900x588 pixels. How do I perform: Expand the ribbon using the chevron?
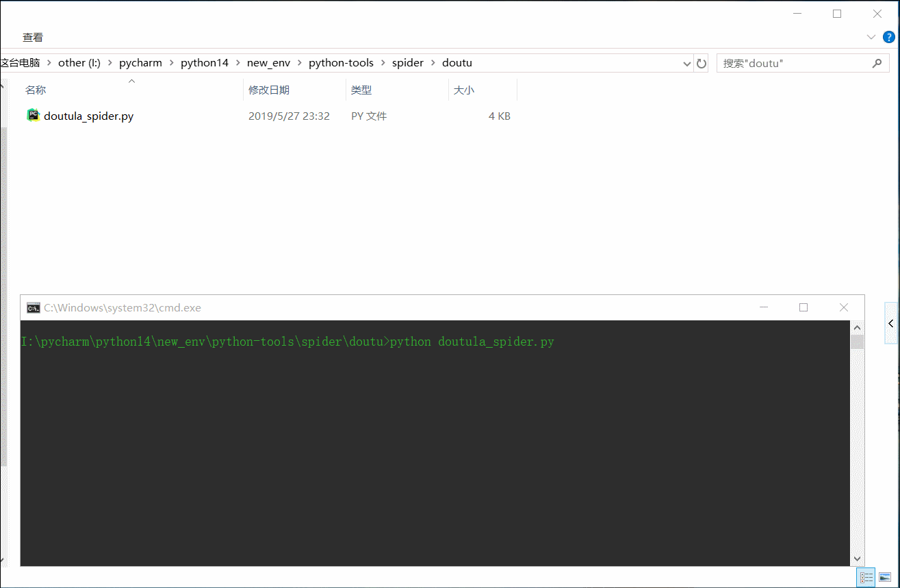click(871, 37)
